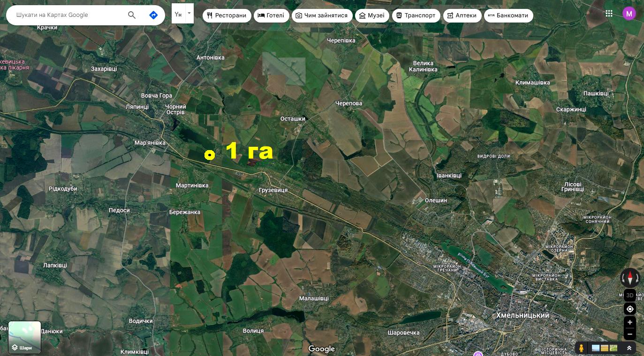Expand the imagery strip with double chevrons

click(x=629, y=348)
